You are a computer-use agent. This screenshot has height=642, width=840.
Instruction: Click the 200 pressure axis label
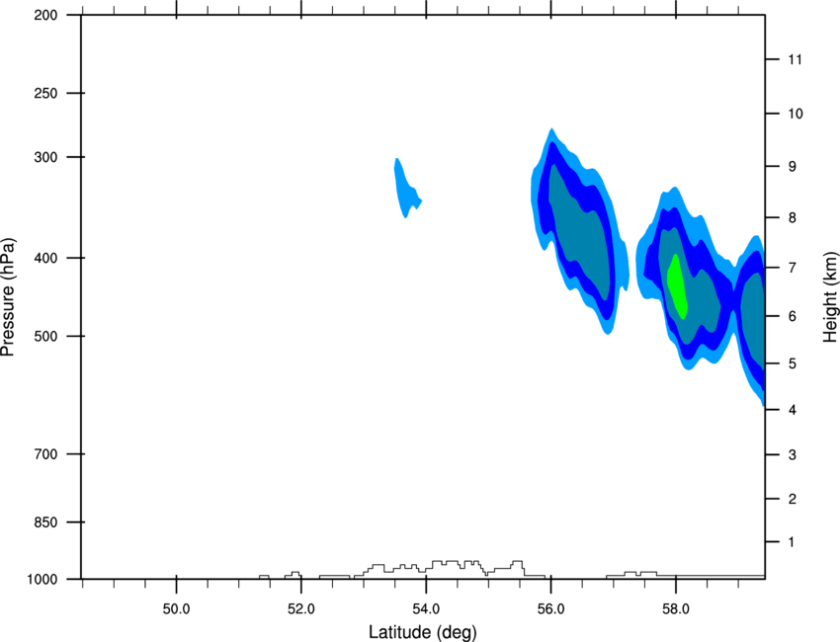(x=45, y=15)
